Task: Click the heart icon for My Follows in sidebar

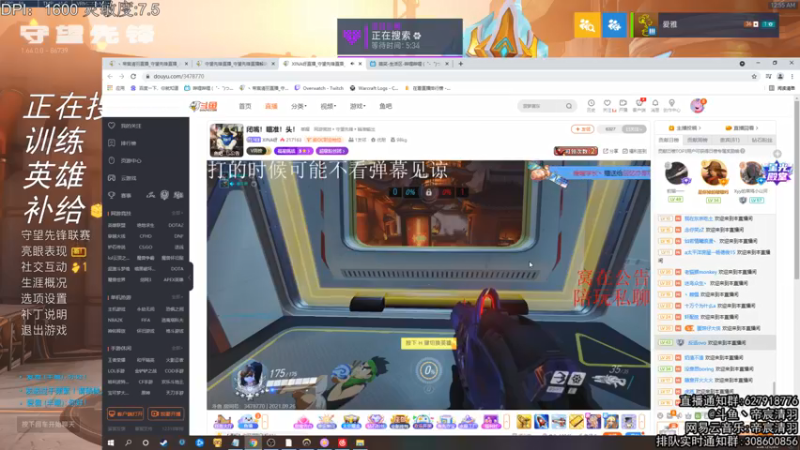Action: pos(112,126)
